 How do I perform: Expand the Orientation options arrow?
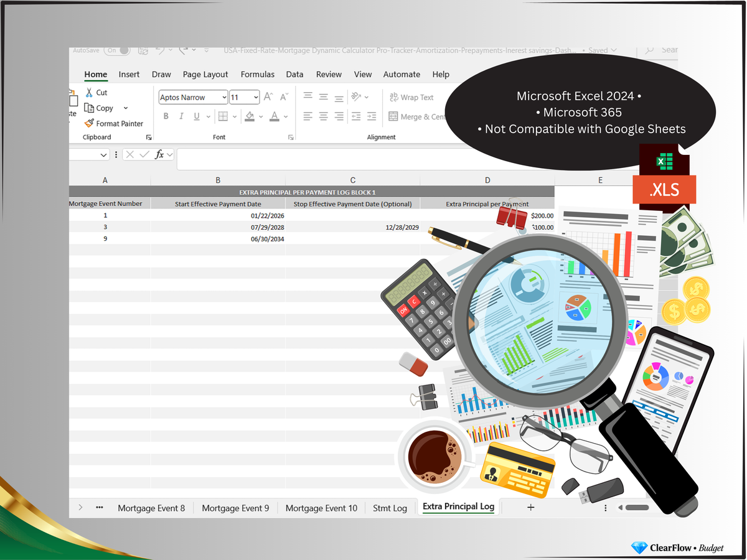coord(366,97)
